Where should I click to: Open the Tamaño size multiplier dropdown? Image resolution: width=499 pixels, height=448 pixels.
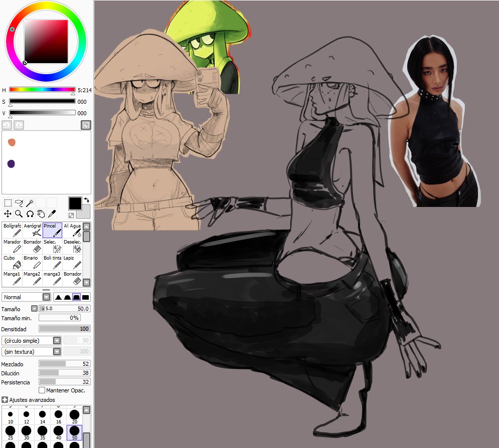coord(35,308)
